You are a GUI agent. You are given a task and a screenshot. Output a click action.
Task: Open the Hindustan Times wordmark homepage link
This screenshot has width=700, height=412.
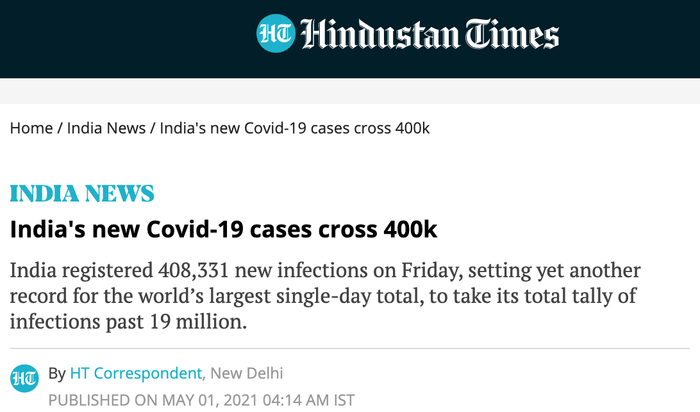pos(430,36)
